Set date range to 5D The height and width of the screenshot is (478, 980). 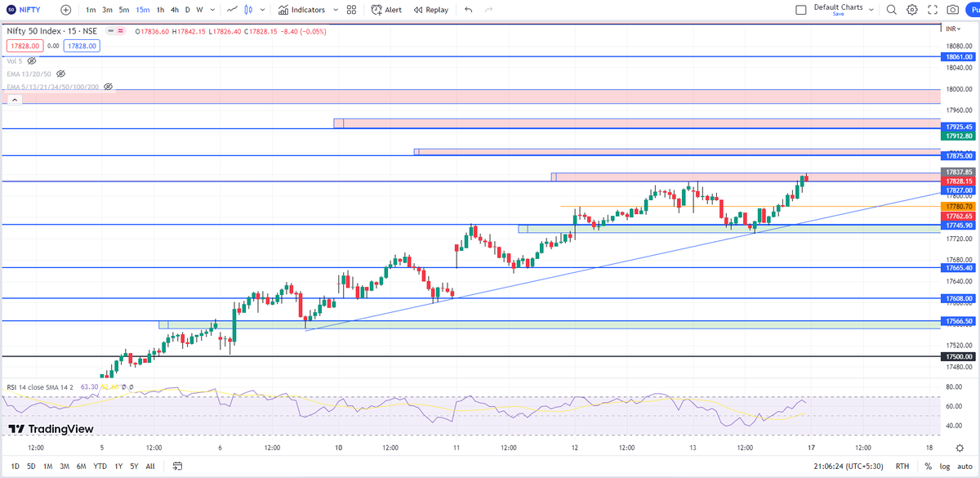point(30,467)
